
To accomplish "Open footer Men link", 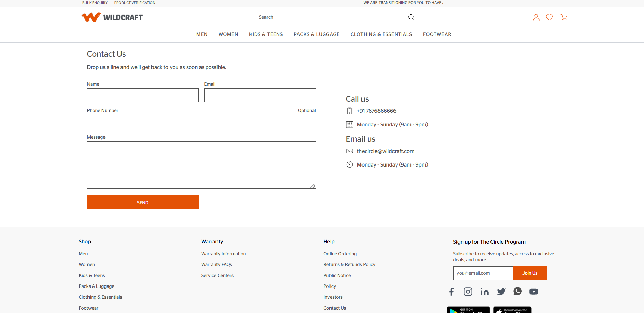I will pyautogui.click(x=83, y=254).
